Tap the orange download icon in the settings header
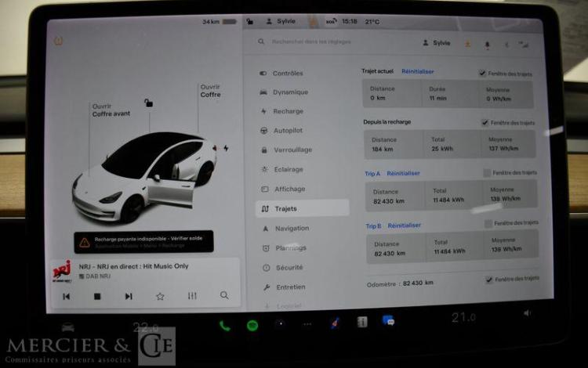Viewport: 588px width, 368px height. tap(467, 44)
